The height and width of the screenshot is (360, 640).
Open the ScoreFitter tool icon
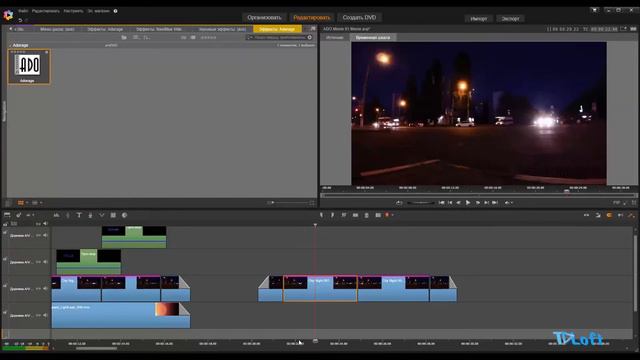[68, 215]
